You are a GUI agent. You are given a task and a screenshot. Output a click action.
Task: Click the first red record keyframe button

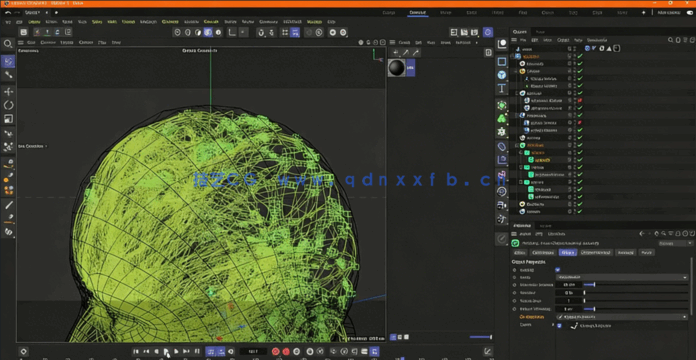pos(275,352)
